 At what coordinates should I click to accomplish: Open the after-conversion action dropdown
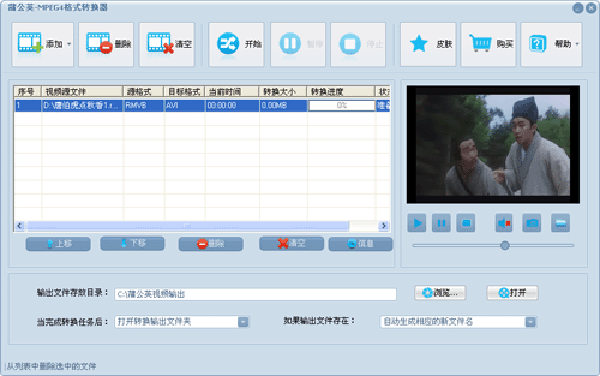[243, 322]
